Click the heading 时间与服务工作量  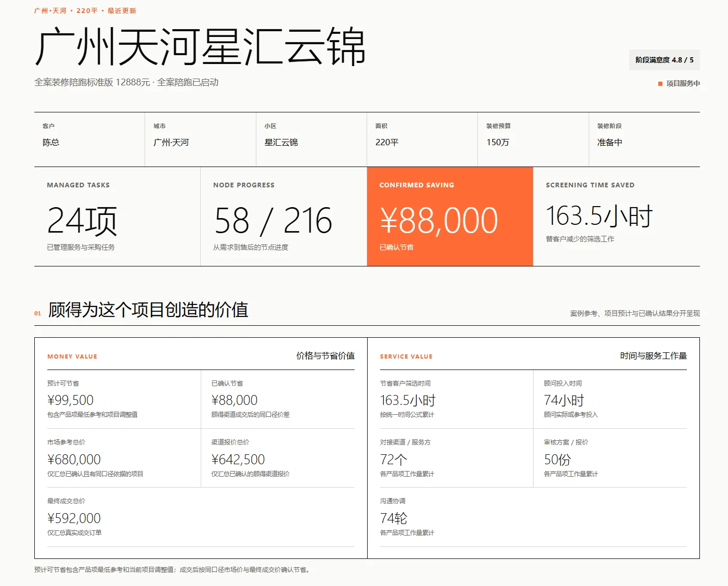(654, 355)
